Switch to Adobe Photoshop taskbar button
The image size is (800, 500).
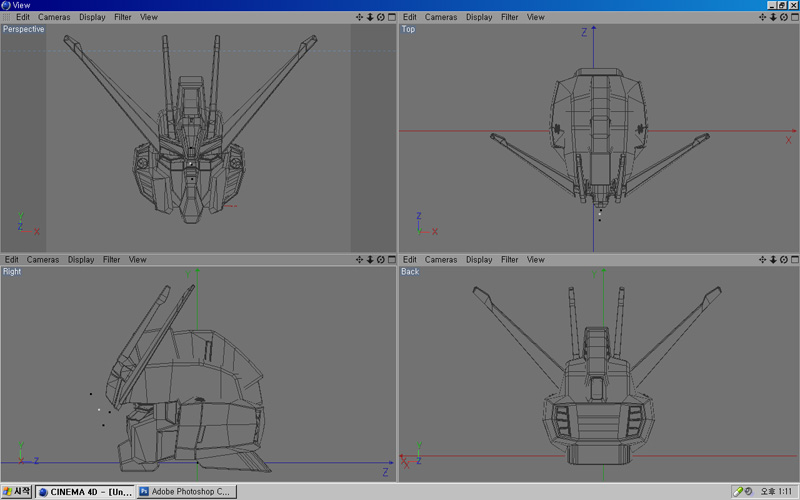[x=187, y=492]
